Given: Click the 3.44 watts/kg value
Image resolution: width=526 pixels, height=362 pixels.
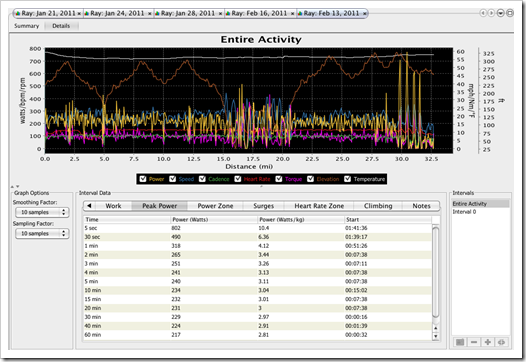Looking at the screenshot, I should (264, 255).
